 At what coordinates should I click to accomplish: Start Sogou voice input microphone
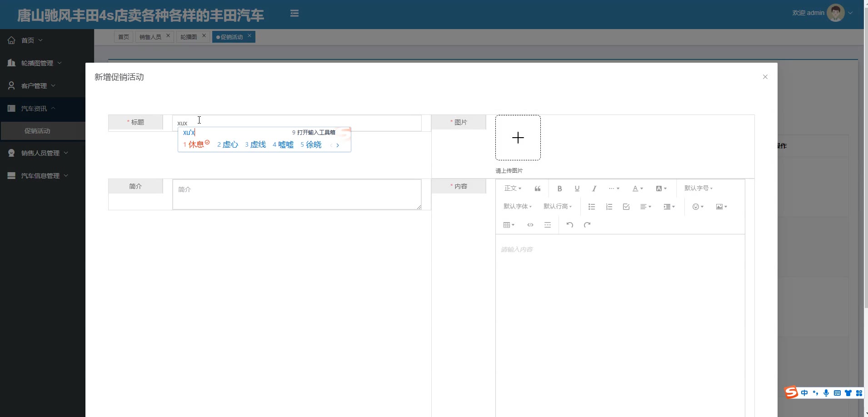(x=826, y=393)
